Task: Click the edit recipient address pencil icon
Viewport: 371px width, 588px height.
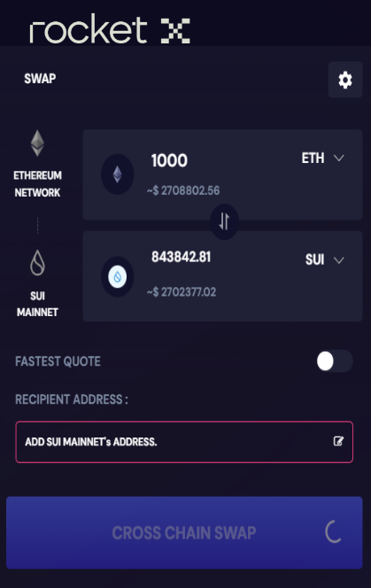Action: (x=338, y=441)
